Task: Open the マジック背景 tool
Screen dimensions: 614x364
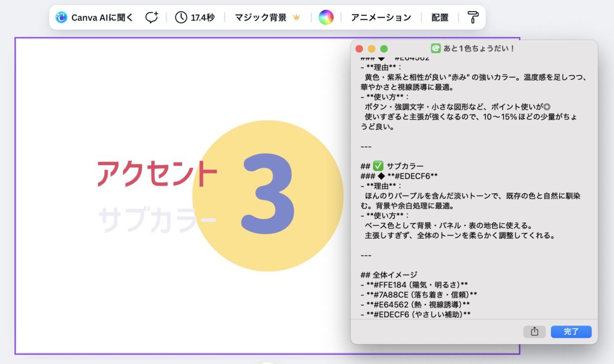Action: pos(260,17)
